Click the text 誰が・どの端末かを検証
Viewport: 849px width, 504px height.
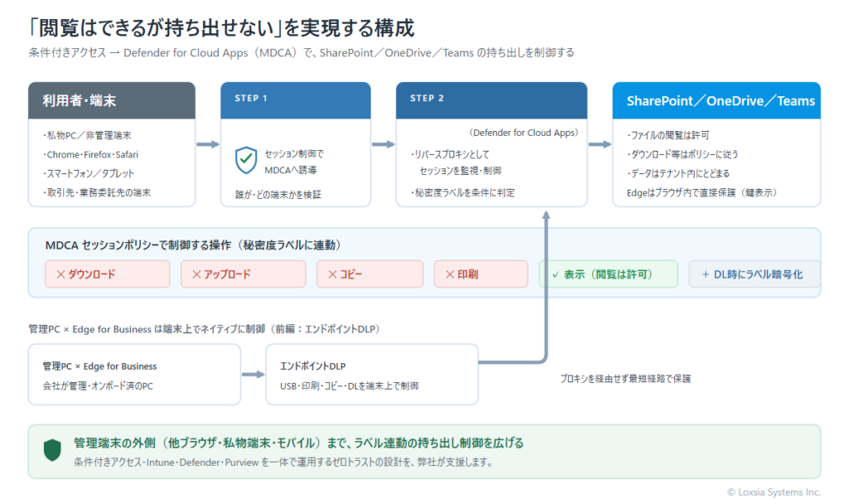coord(279,194)
